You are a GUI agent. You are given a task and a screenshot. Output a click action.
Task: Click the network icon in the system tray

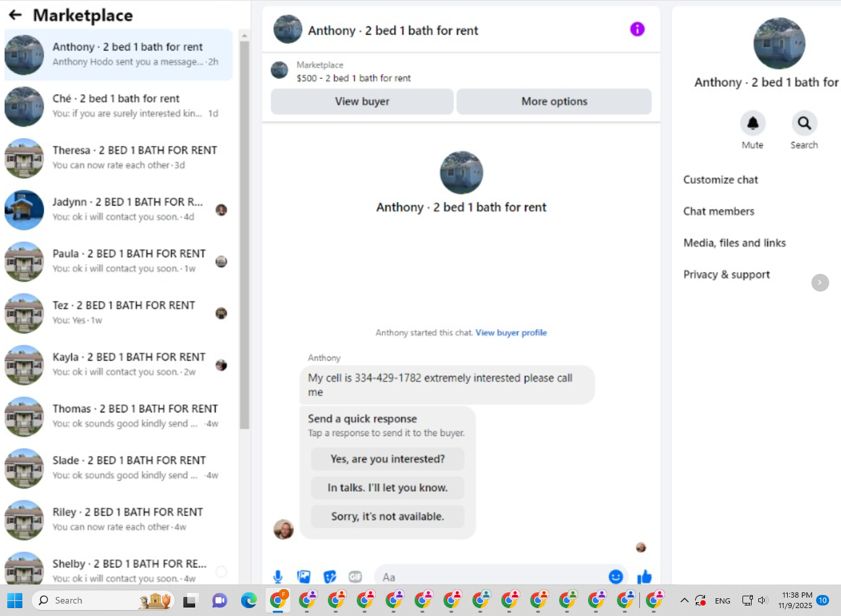[x=747, y=600]
